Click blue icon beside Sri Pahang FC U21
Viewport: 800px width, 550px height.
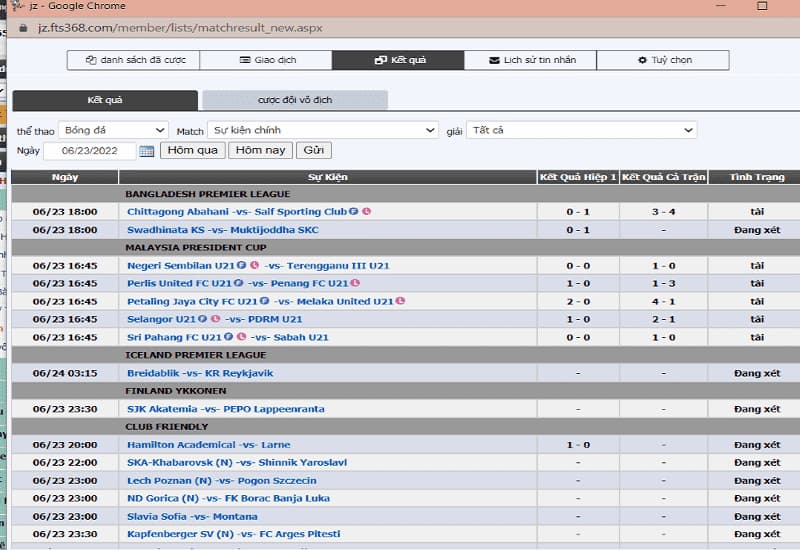click(229, 337)
